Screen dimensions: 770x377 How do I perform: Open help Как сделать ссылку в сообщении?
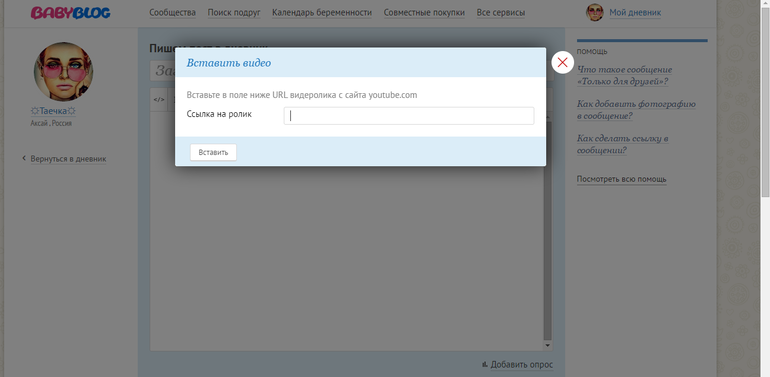622,144
